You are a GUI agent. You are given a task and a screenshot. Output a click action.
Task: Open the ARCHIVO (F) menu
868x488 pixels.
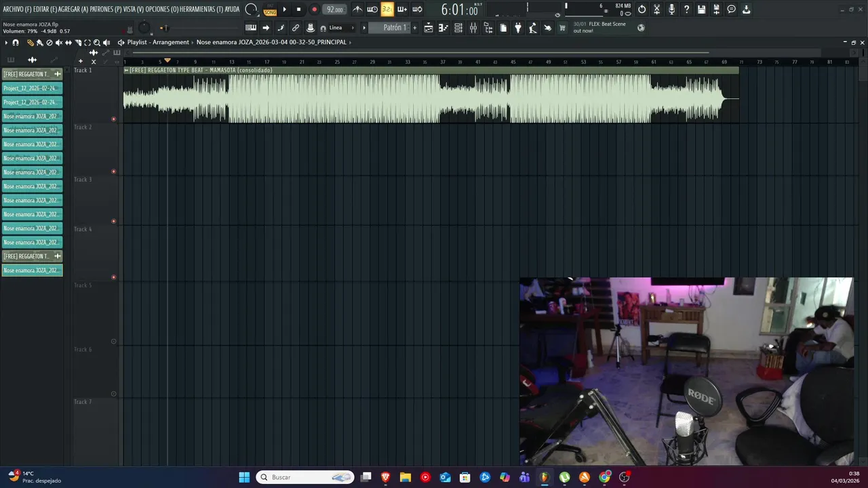coord(17,9)
